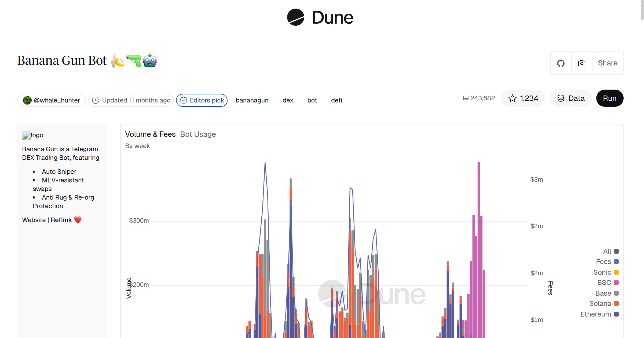The width and height of the screenshot is (644, 338).
Task: Select the defi tag
Action: (x=336, y=100)
